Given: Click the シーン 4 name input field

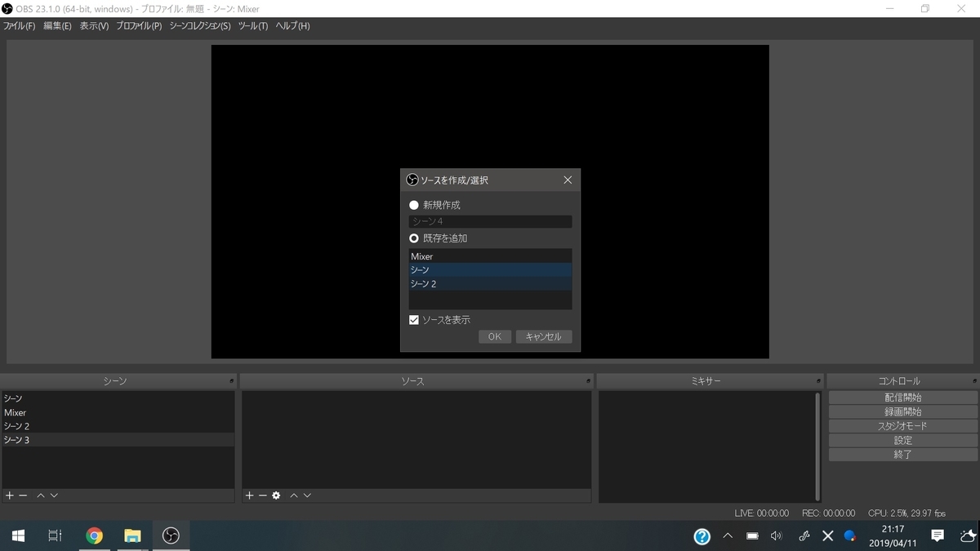Looking at the screenshot, I should coord(490,221).
